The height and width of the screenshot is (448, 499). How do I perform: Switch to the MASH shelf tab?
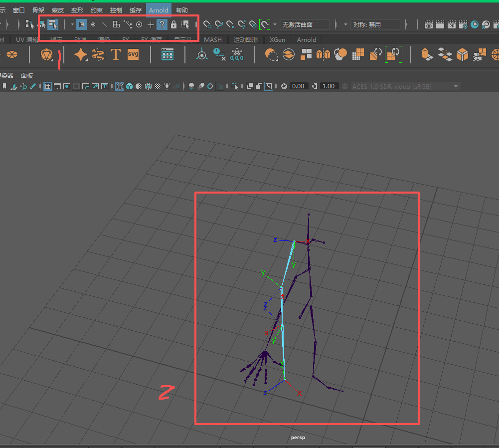click(x=213, y=39)
